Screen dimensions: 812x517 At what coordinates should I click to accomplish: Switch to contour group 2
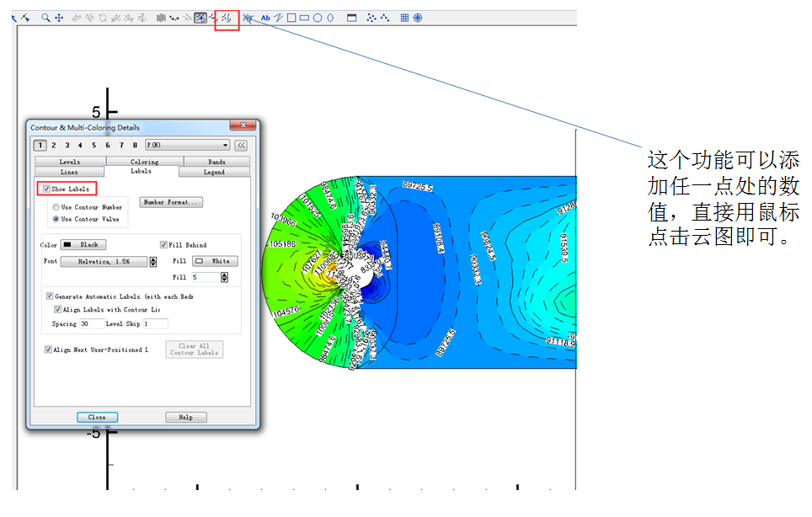pos(53,146)
